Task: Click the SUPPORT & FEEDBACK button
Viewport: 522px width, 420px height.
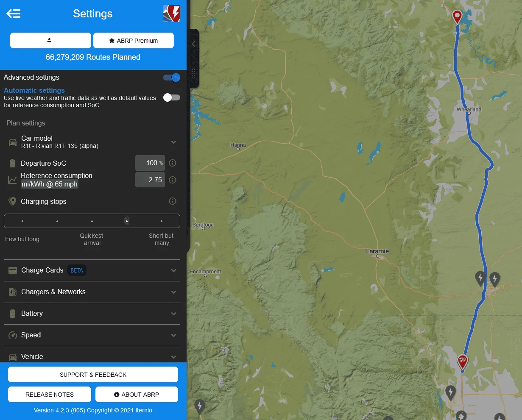Action: 93,375
